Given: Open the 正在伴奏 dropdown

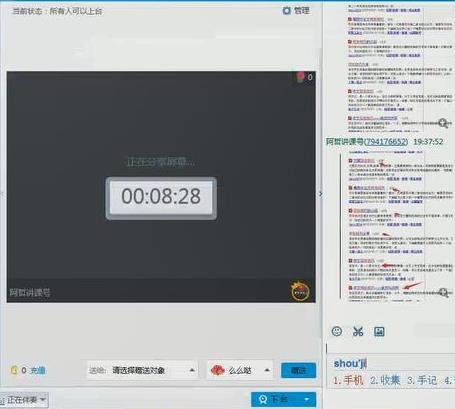Looking at the screenshot, I should click(24, 400).
